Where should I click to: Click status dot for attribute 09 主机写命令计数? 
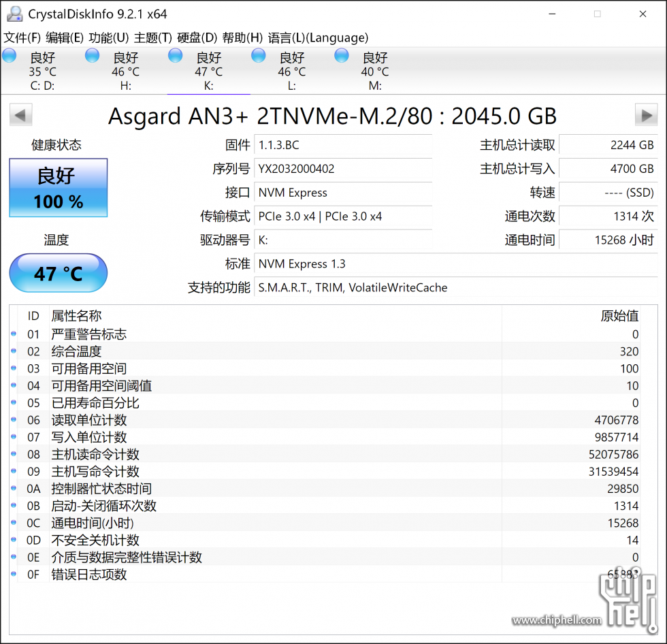[14, 471]
